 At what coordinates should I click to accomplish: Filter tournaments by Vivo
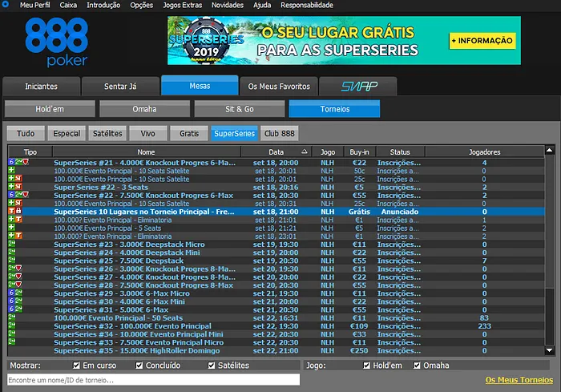click(148, 134)
